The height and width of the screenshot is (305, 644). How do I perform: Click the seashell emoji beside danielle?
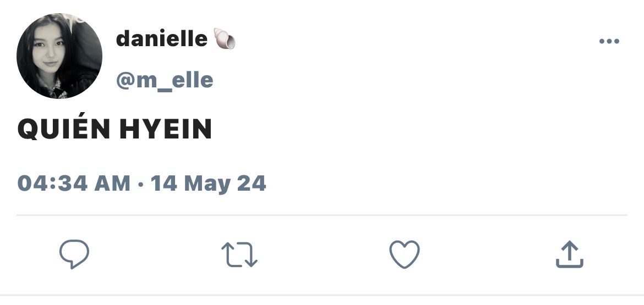click(x=225, y=39)
